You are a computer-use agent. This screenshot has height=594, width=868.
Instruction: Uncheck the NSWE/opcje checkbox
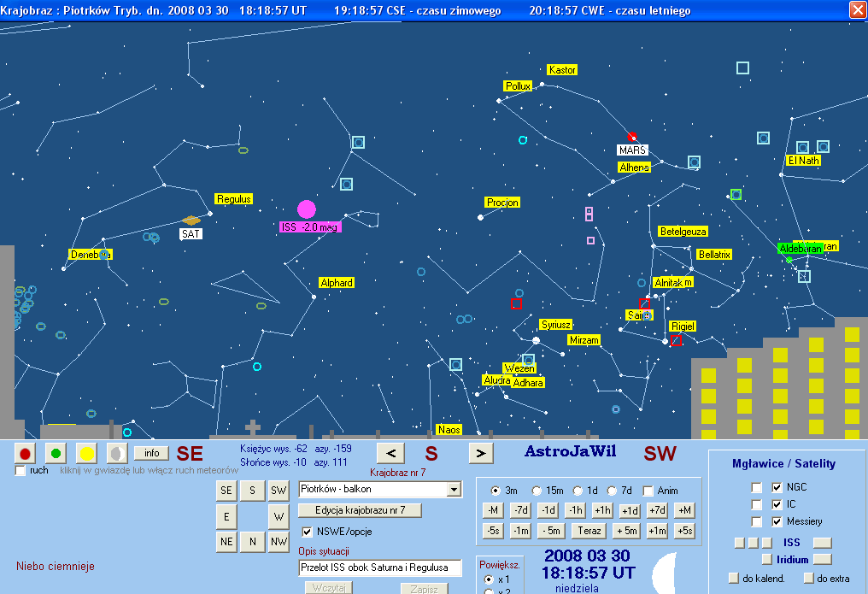pos(307,532)
